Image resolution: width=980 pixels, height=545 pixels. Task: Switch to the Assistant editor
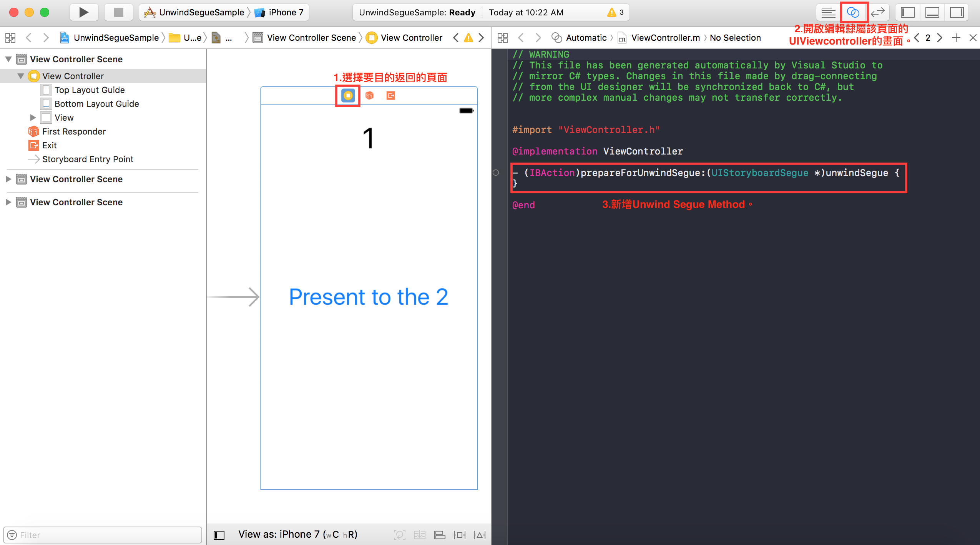coord(853,12)
